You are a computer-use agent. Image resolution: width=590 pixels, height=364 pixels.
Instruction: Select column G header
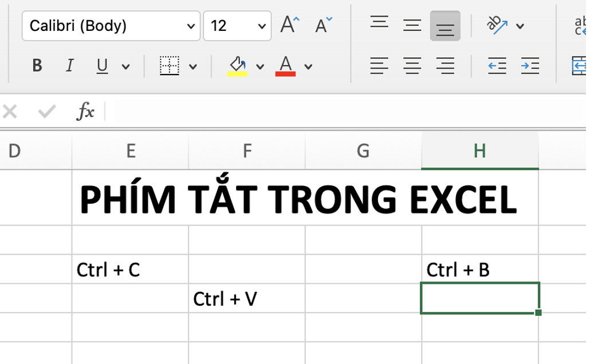(363, 151)
